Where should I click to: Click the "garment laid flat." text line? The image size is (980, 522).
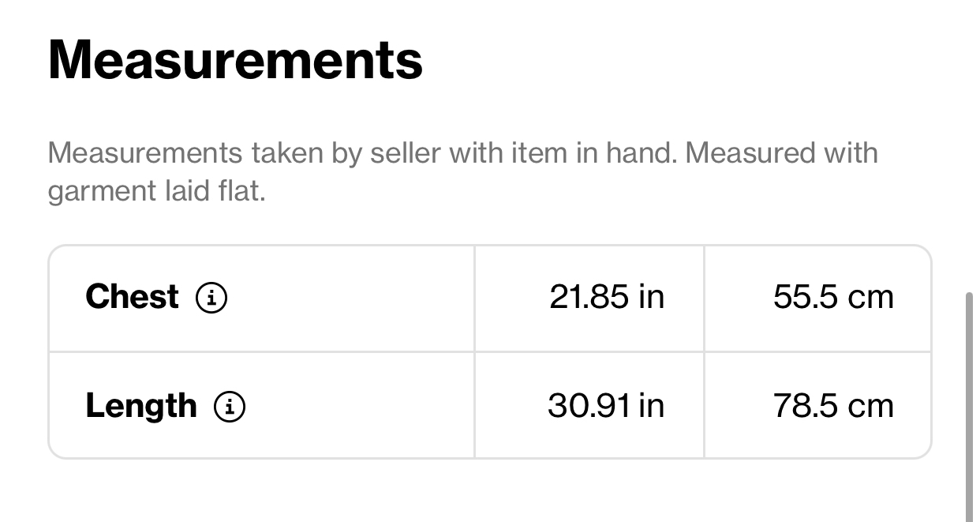click(156, 191)
